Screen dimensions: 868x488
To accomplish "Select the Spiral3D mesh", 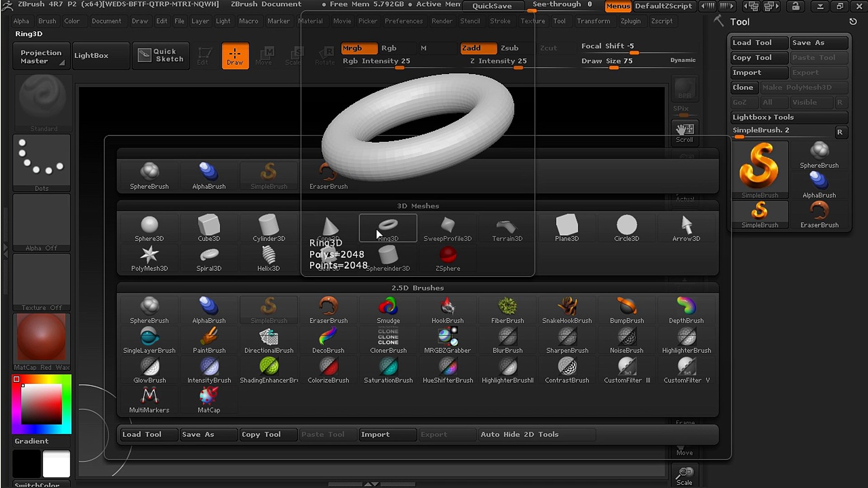I will (x=209, y=258).
